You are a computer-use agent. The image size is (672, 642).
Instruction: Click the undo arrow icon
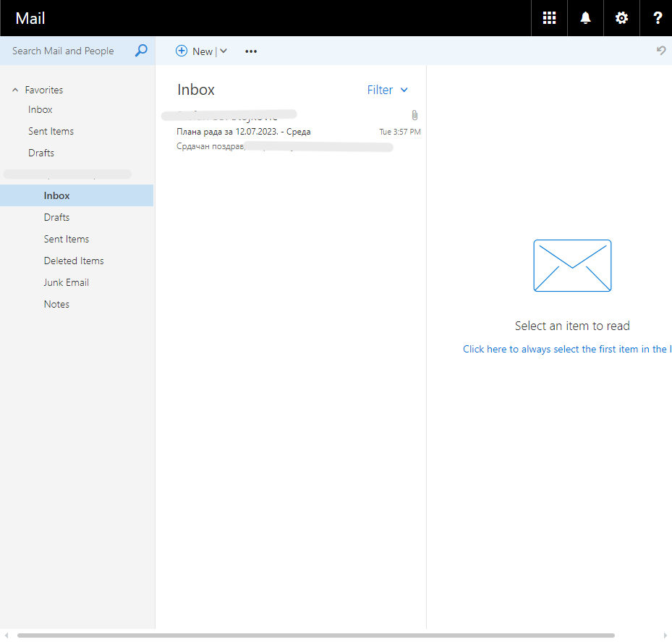tap(661, 51)
